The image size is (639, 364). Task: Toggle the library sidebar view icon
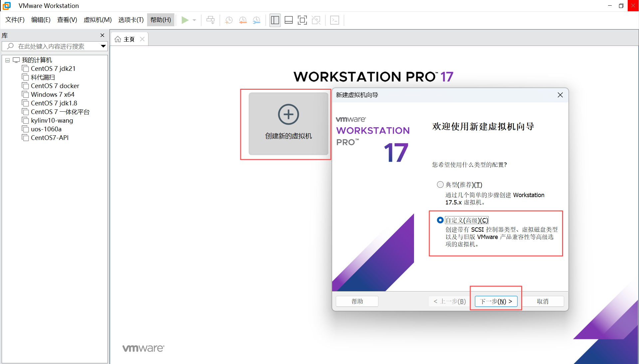(x=275, y=20)
